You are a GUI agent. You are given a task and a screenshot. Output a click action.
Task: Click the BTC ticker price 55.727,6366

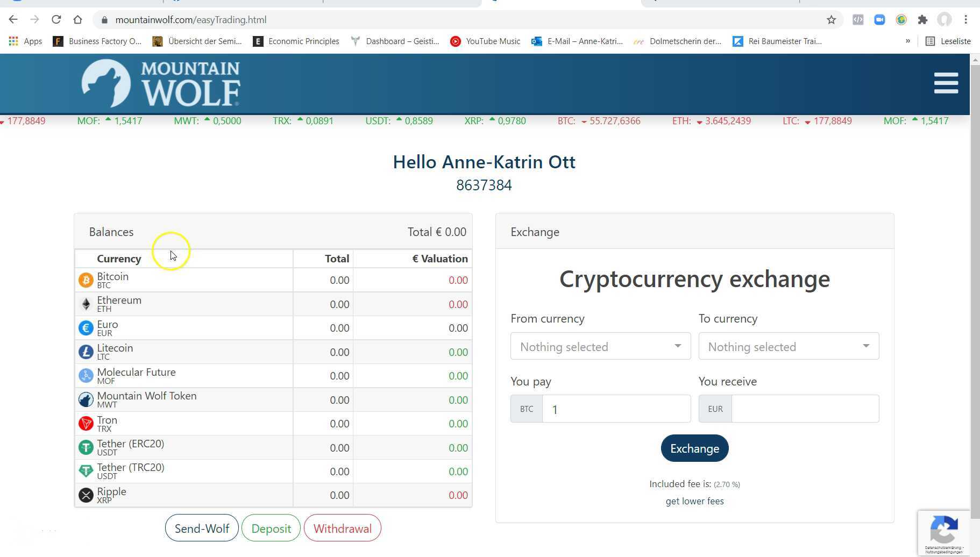coord(615,121)
